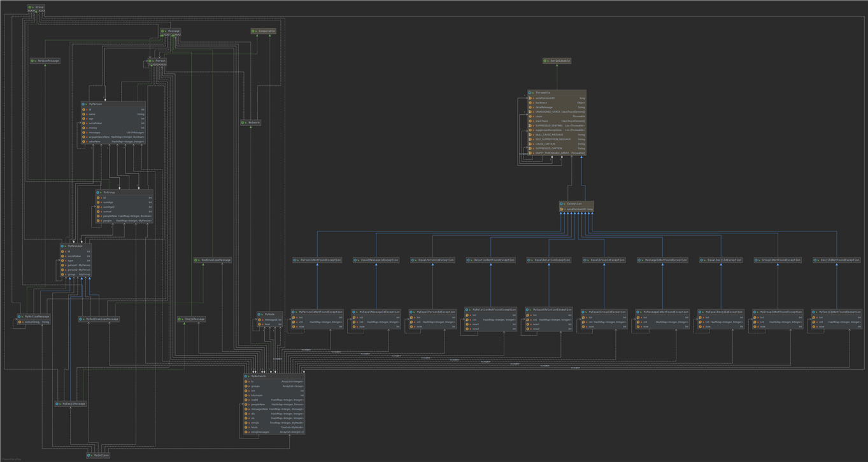868x462 pixels.
Task: Click the Serializable interface node
Action: 557,61
